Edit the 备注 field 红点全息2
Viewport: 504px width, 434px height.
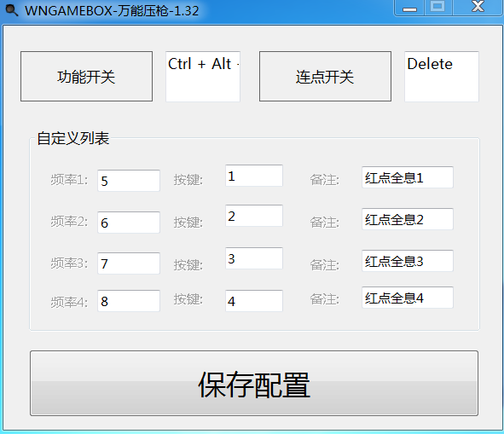click(408, 219)
